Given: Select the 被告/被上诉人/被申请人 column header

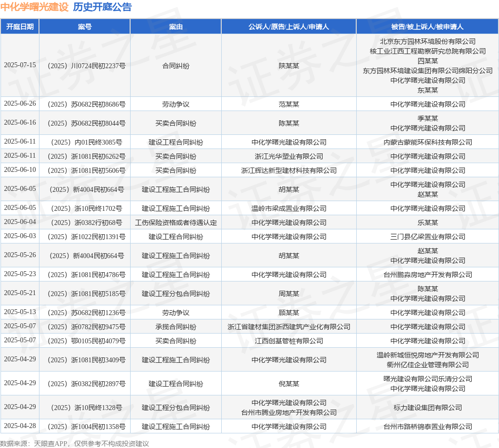Looking at the screenshot, I should point(427,27).
